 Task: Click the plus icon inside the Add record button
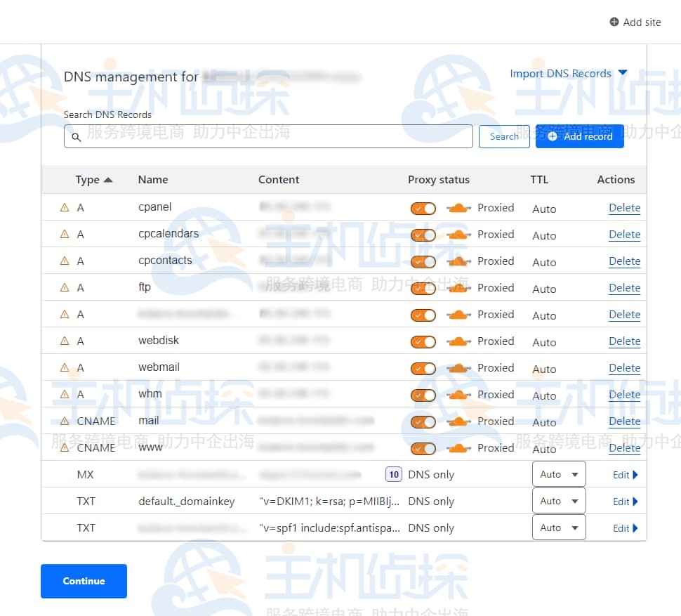(x=553, y=136)
